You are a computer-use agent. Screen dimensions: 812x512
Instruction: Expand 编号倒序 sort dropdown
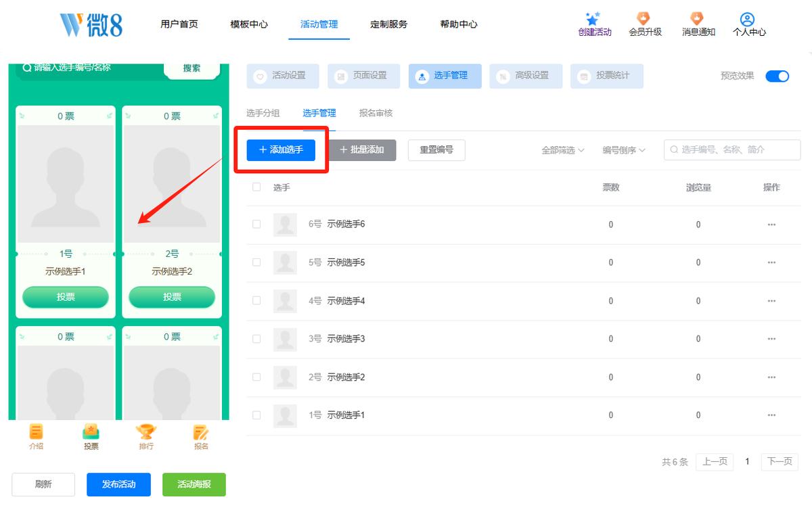pyautogui.click(x=624, y=150)
